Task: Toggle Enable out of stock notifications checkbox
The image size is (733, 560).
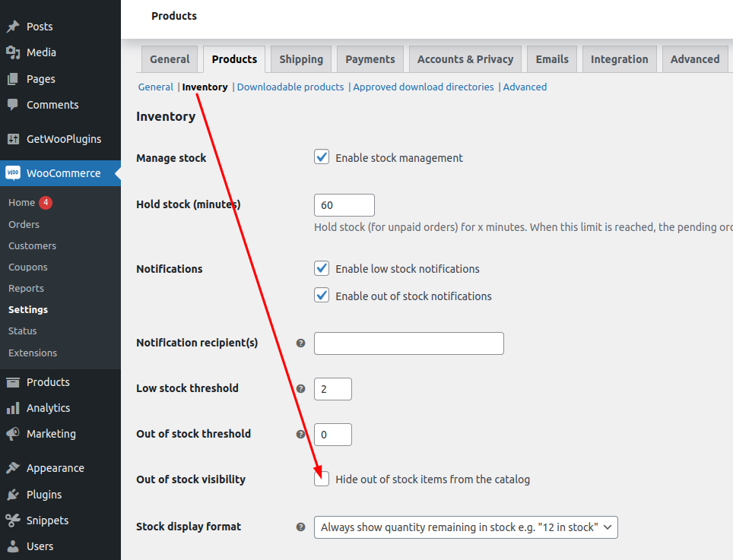Action: 322,295
